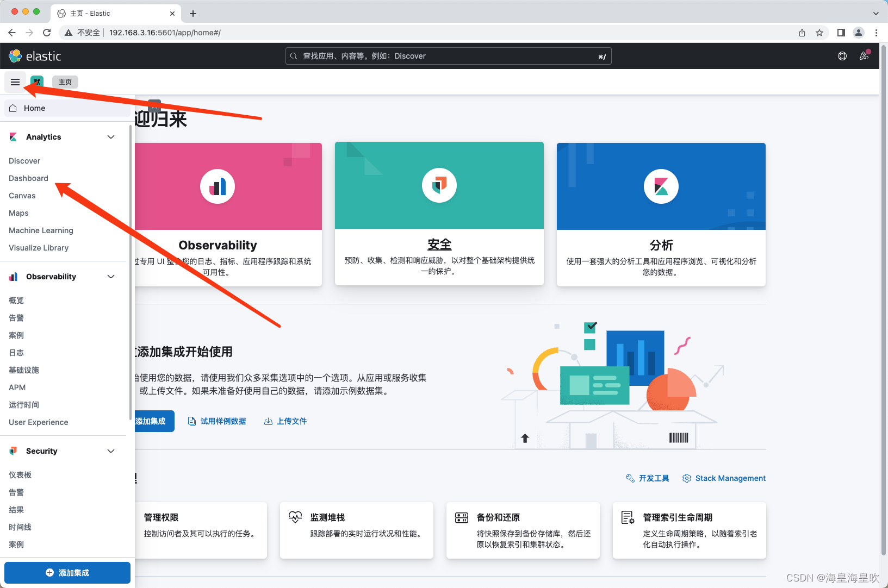888x588 pixels.
Task: Click the page vertical scrollbar
Action: coord(884,300)
